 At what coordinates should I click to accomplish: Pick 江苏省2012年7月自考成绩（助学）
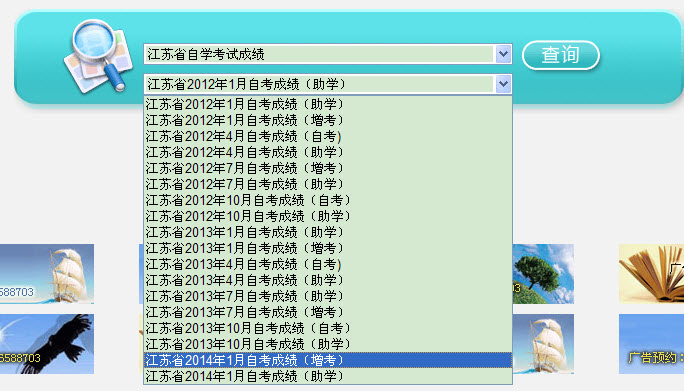point(328,184)
